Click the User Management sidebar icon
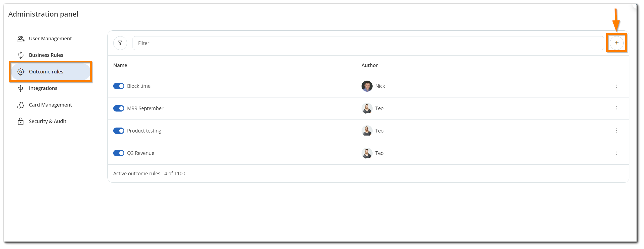The image size is (644, 249). [21, 38]
